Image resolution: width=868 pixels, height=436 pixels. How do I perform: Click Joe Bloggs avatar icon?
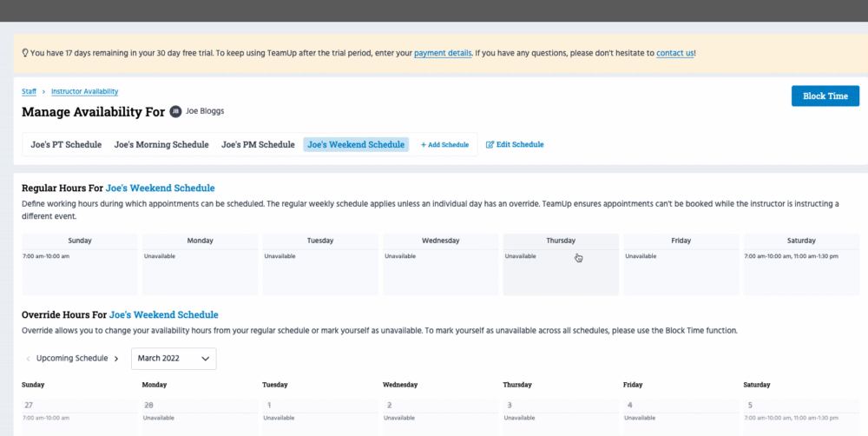point(175,112)
